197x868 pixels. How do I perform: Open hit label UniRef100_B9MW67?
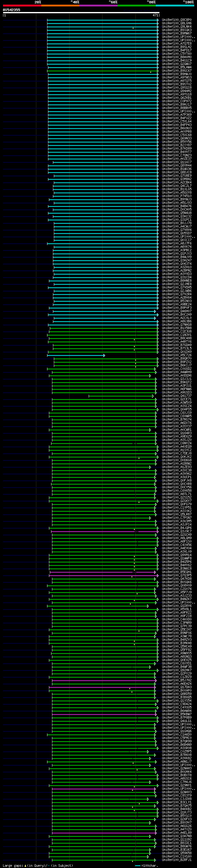176,33
